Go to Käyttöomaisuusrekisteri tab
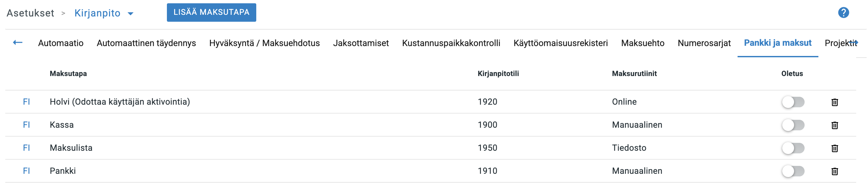The width and height of the screenshot is (868, 183). 560,43
